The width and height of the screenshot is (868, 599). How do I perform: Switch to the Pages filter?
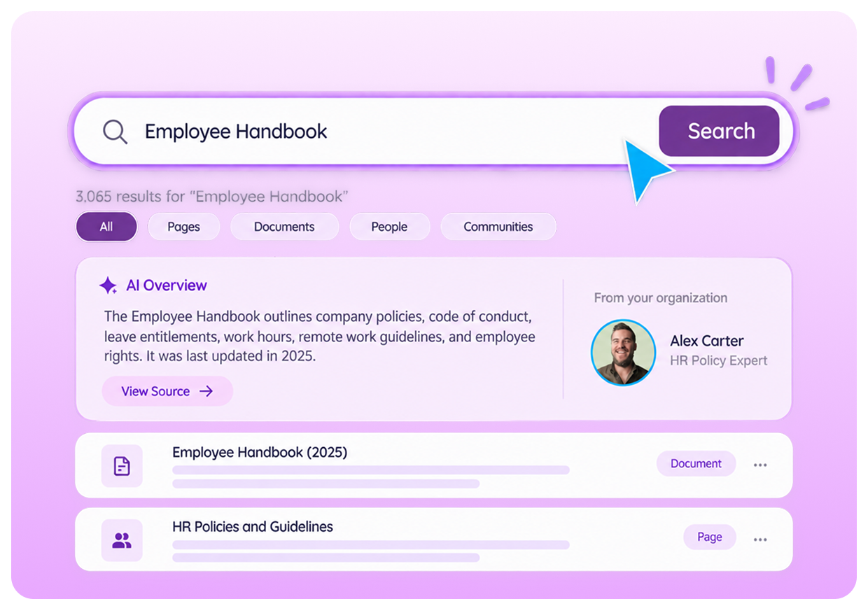(183, 227)
